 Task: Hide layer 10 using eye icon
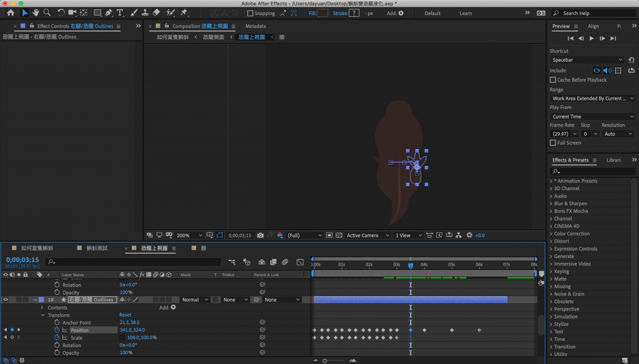[x=6, y=300]
